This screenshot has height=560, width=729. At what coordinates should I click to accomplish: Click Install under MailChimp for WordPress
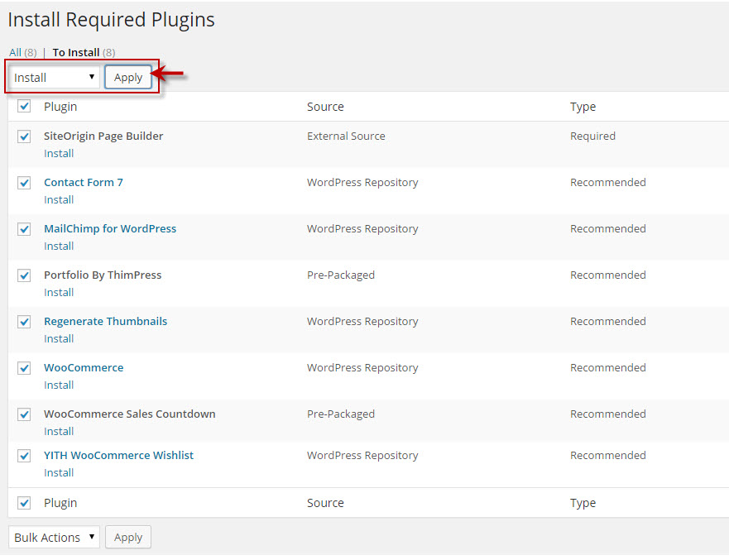(59, 246)
